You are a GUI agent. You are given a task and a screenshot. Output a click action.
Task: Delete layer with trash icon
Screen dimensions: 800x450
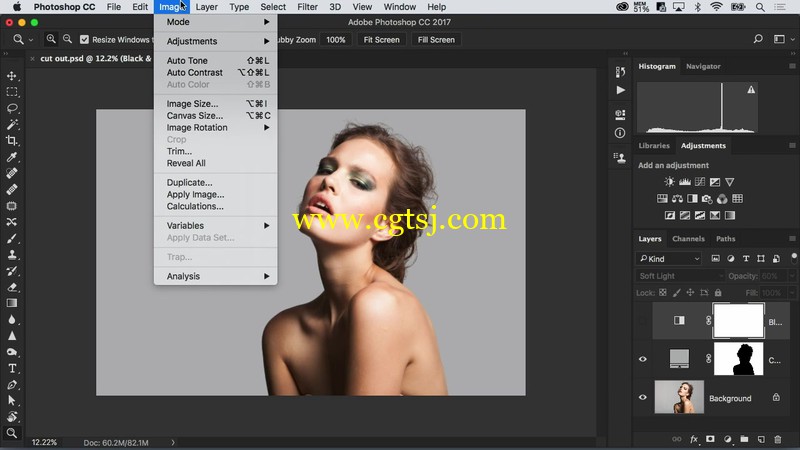tap(778, 439)
